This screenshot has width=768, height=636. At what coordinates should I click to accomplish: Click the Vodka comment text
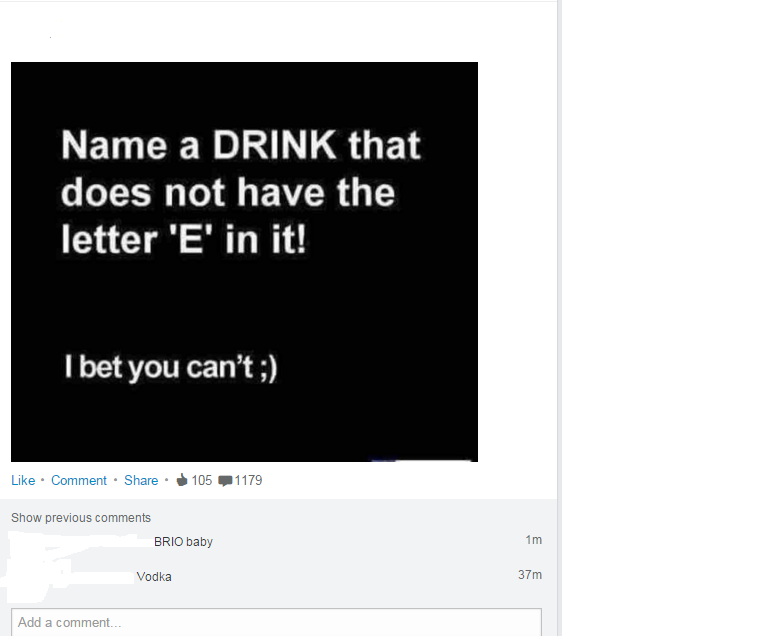click(154, 577)
